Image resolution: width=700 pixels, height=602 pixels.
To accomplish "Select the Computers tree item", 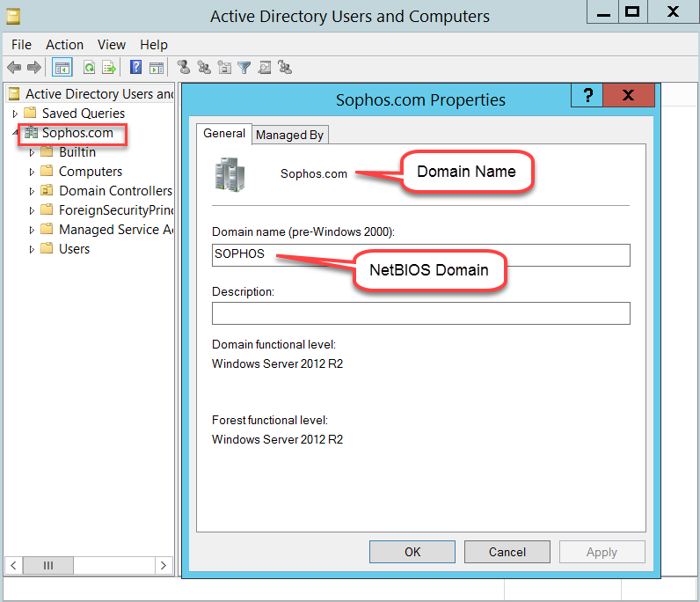I will click(x=91, y=171).
